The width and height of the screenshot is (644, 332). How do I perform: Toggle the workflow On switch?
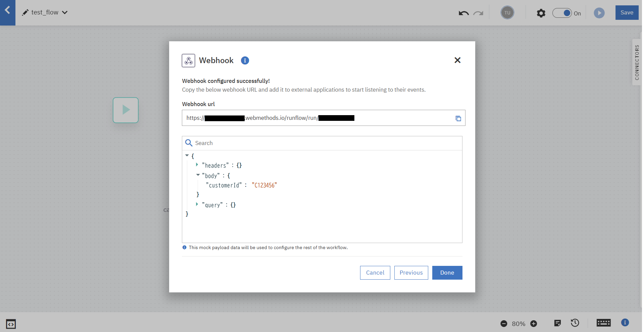(562, 13)
